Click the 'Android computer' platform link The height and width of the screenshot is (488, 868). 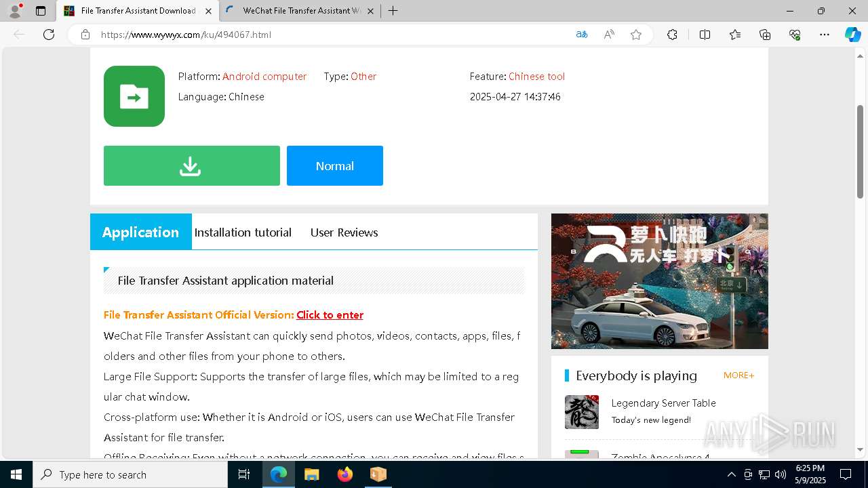(264, 77)
